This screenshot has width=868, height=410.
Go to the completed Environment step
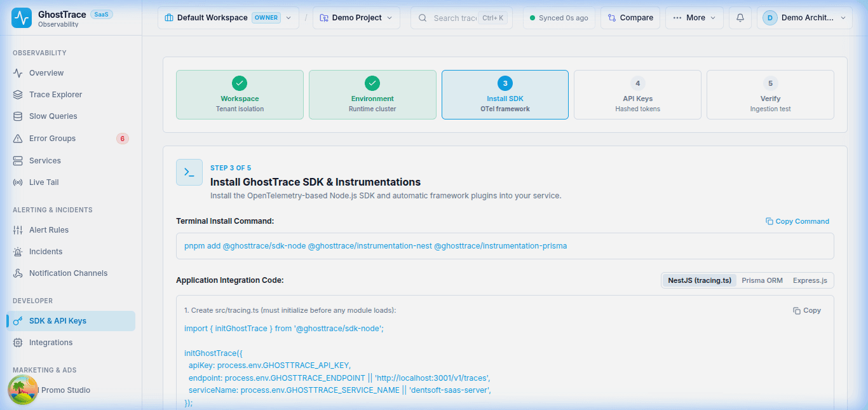point(372,95)
